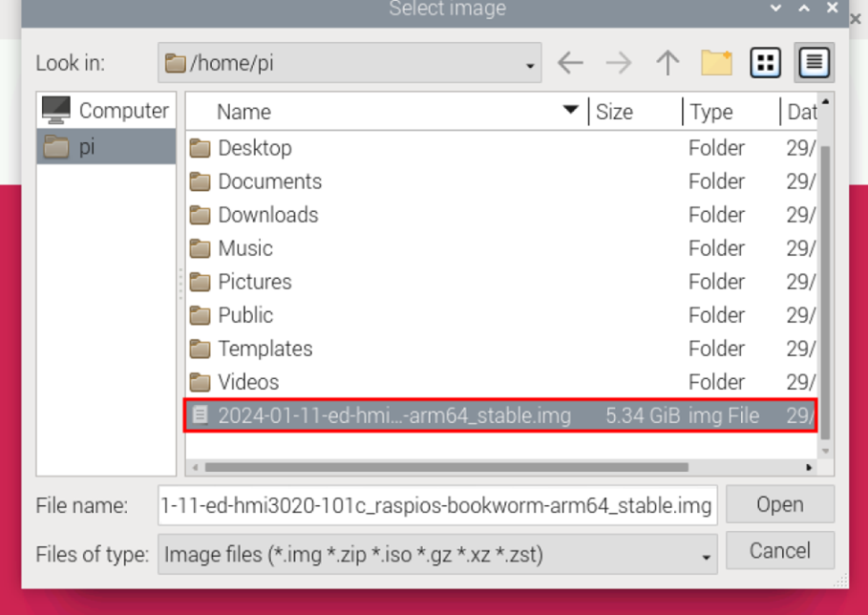Click the Cancel button
The height and width of the screenshot is (615, 868).
pyautogui.click(x=779, y=551)
